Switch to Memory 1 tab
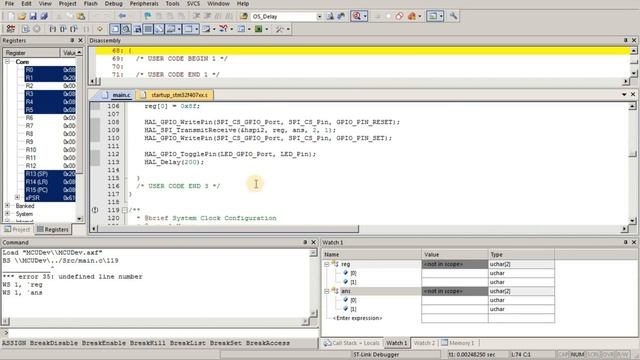The width and height of the screenshot is (640, 360). (x=458, y=343)
